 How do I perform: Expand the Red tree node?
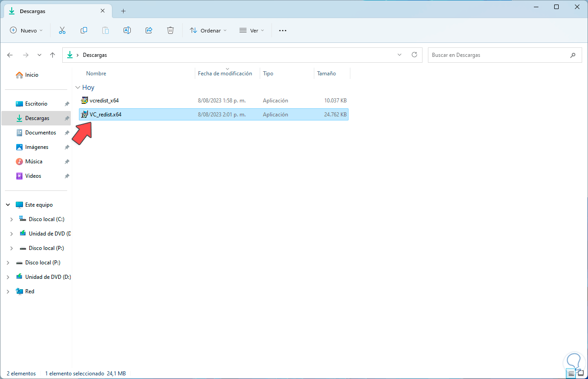point(8,291)
